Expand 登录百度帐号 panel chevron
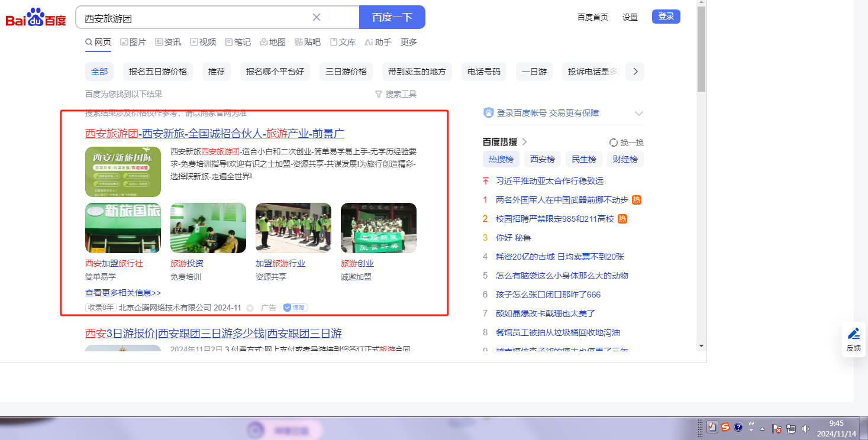Viewport: 868px width, 440px height. (638, 114)
